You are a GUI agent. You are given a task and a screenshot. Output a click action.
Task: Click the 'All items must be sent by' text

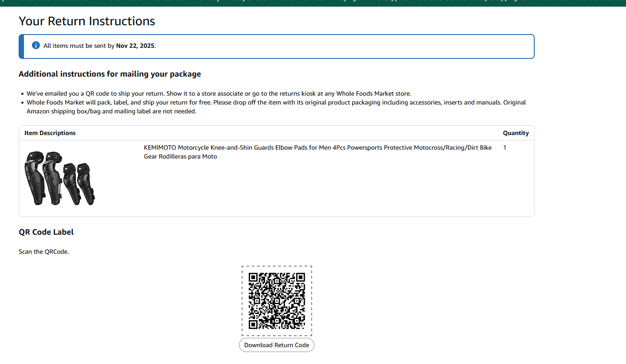click(79, 46)
